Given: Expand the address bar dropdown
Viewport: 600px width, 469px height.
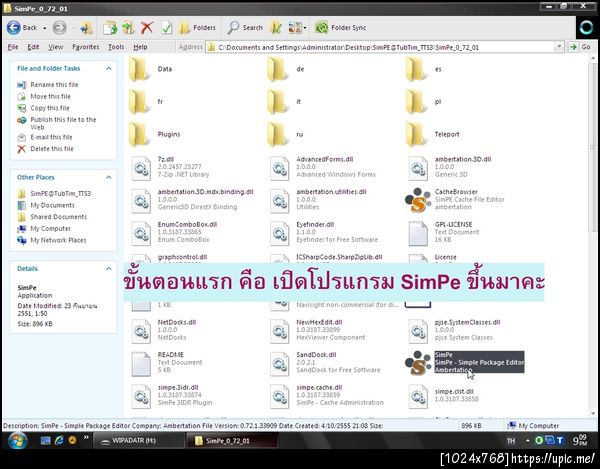Looking at the screenshot, I should tap(559, 47).
